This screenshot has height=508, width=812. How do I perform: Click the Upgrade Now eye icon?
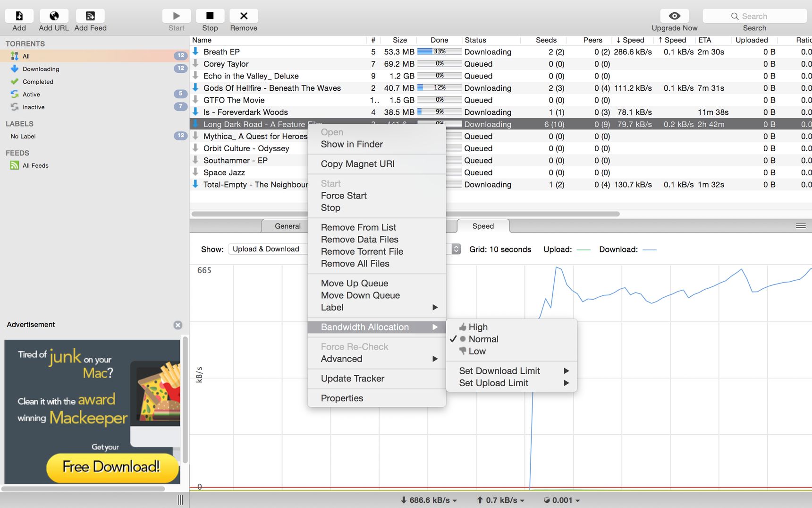coord(675,16)
